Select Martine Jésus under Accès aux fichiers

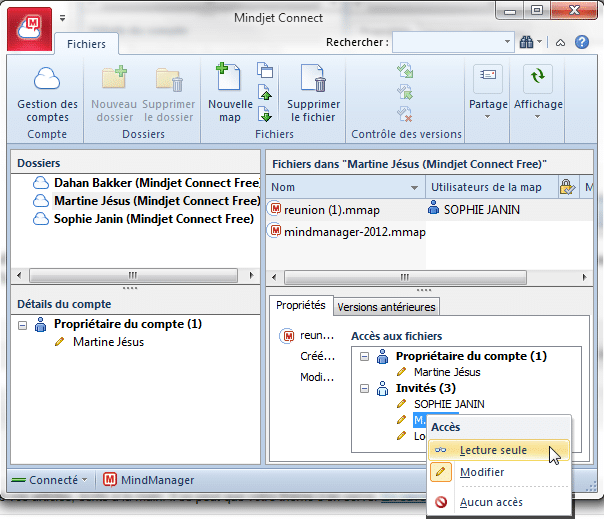447,372
